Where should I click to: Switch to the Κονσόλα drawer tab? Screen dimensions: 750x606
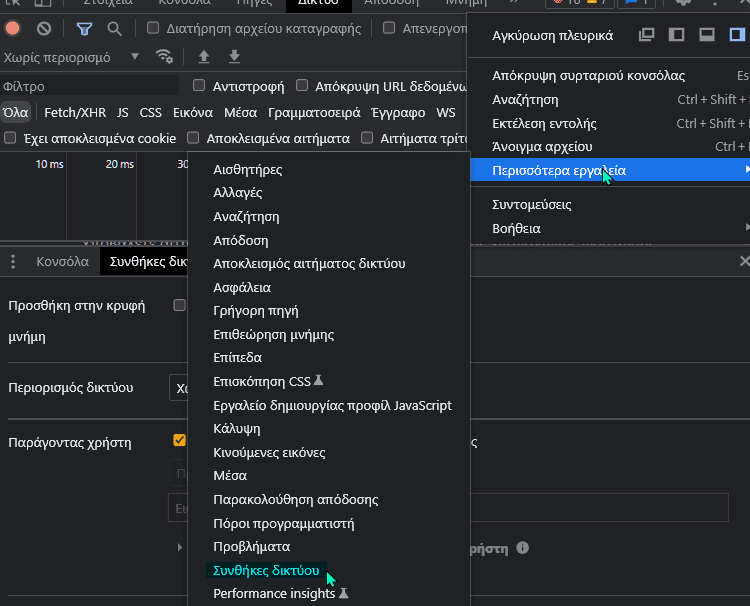(x=63, y=262)
